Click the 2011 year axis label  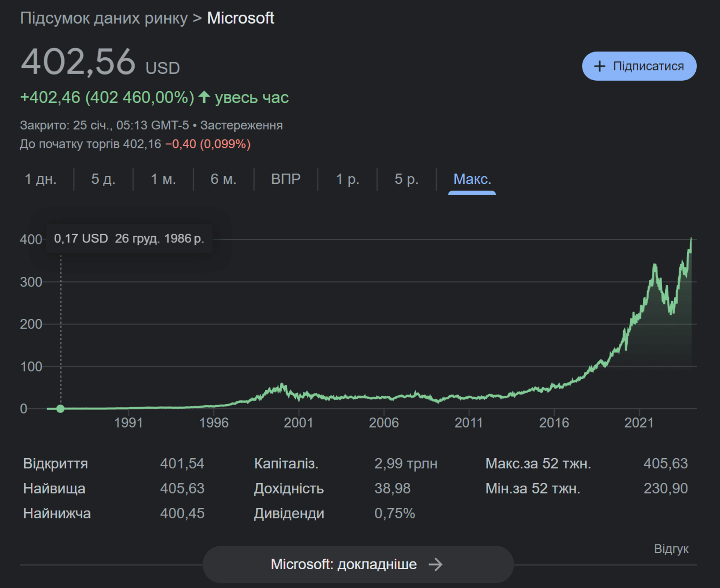pos(468,423)
